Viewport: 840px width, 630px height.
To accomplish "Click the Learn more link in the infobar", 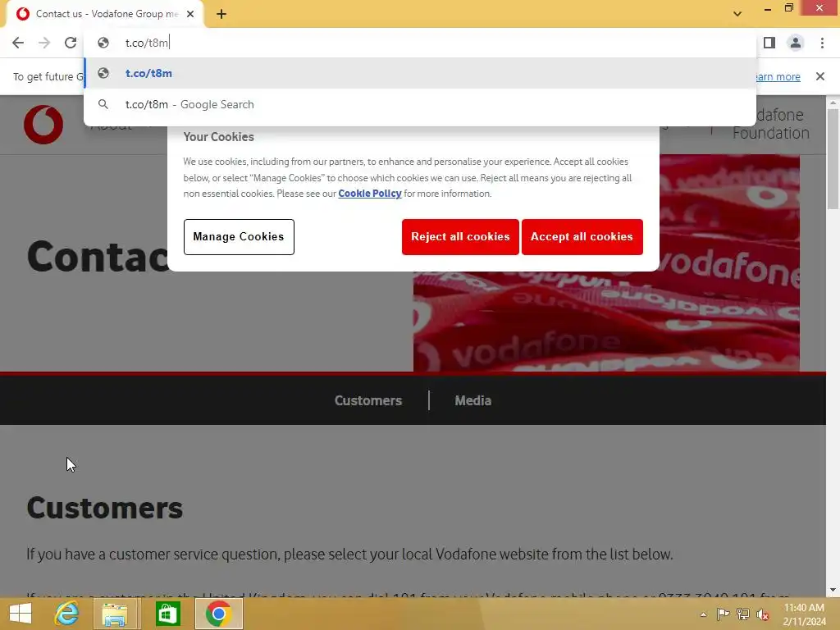I will pyautogui.click(x=778, y=76).
